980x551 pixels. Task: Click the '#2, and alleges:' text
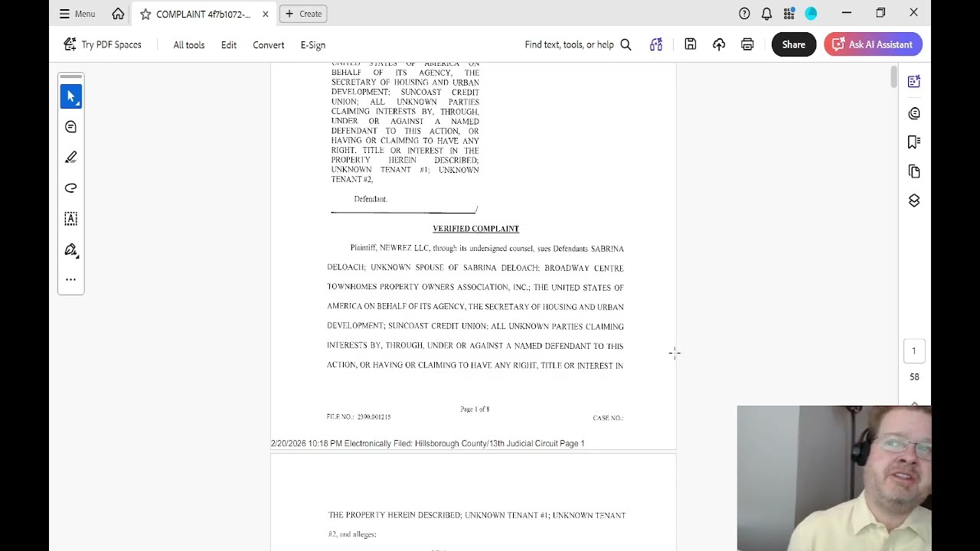pos(352,535)
